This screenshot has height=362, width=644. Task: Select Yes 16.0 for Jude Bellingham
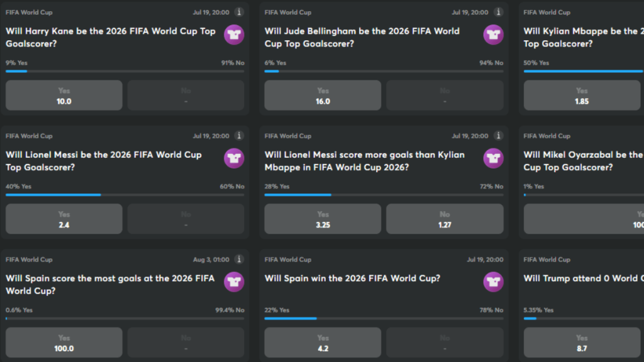323,96
